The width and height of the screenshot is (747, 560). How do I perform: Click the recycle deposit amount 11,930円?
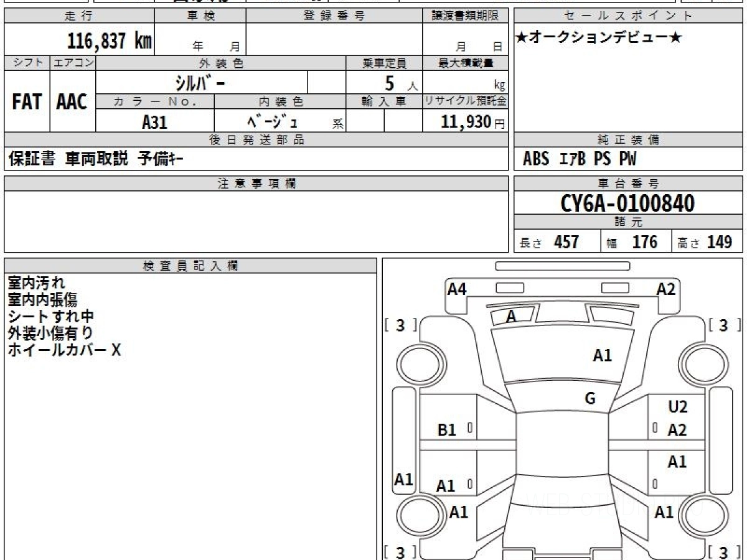pos(472,122)
